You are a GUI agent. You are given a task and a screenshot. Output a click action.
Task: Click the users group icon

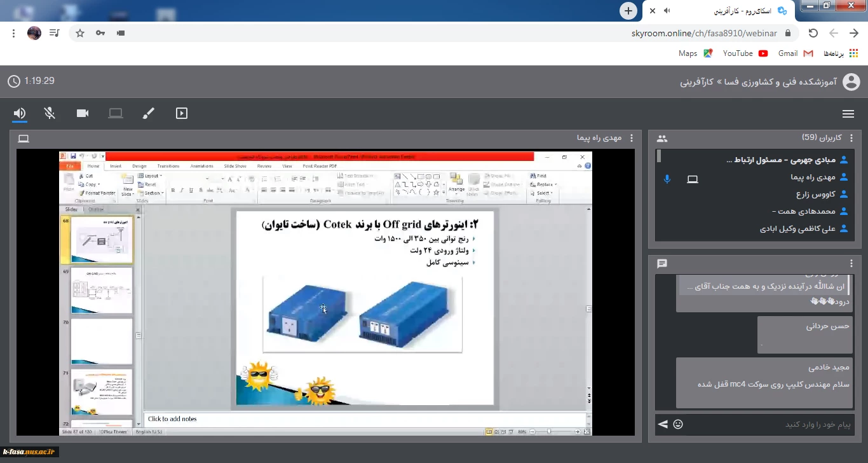tap(662, 139)
